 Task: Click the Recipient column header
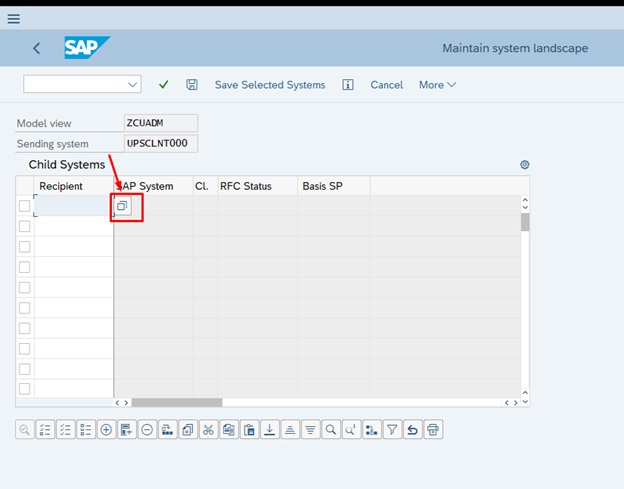(x=73, y=186)
